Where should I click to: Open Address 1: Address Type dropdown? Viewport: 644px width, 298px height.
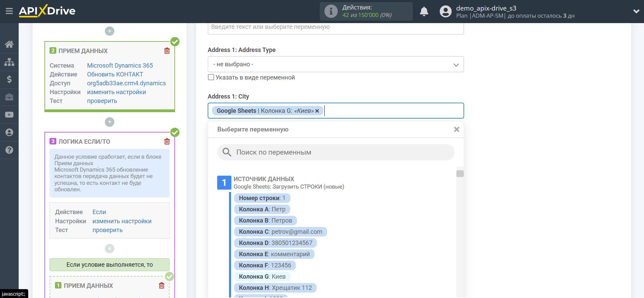tap(336, 64)
